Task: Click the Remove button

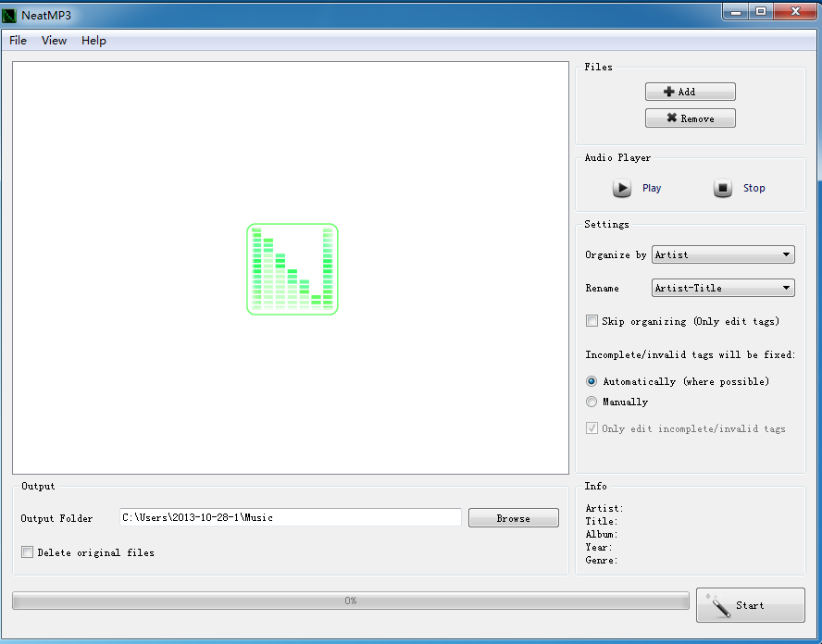Action: pos(690,118)
